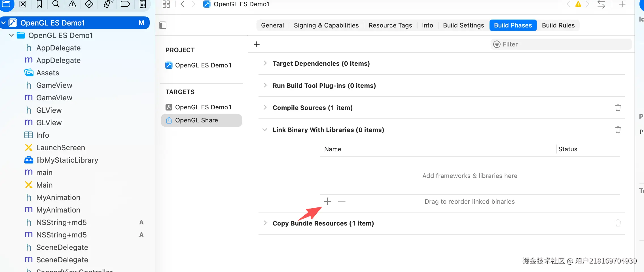Toggle the project and targets list sidebar
The width and height of the screenshot is (644, 272).
[163, 25]
